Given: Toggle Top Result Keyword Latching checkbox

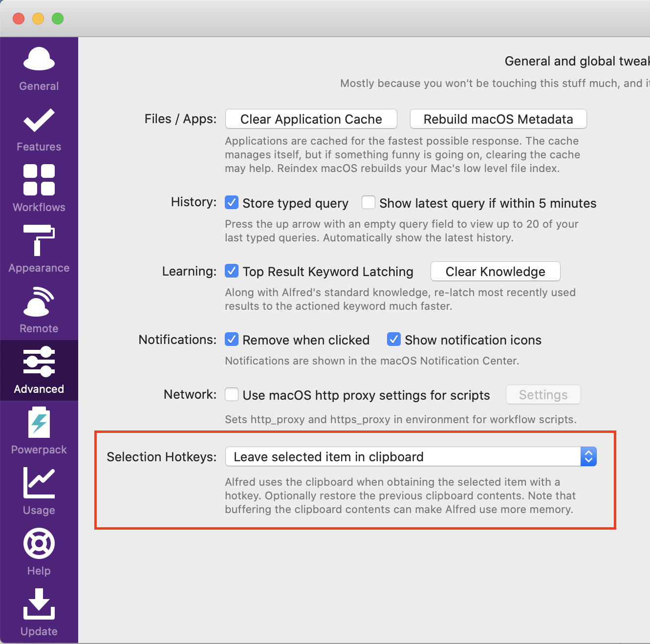Looking at the screenshot, I should tap(232, 271).
